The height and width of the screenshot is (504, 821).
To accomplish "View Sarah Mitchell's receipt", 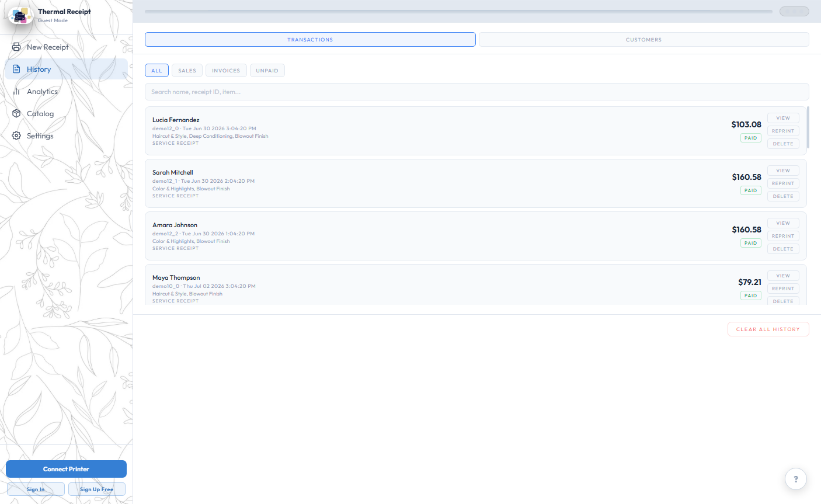I will pos(783,171).
